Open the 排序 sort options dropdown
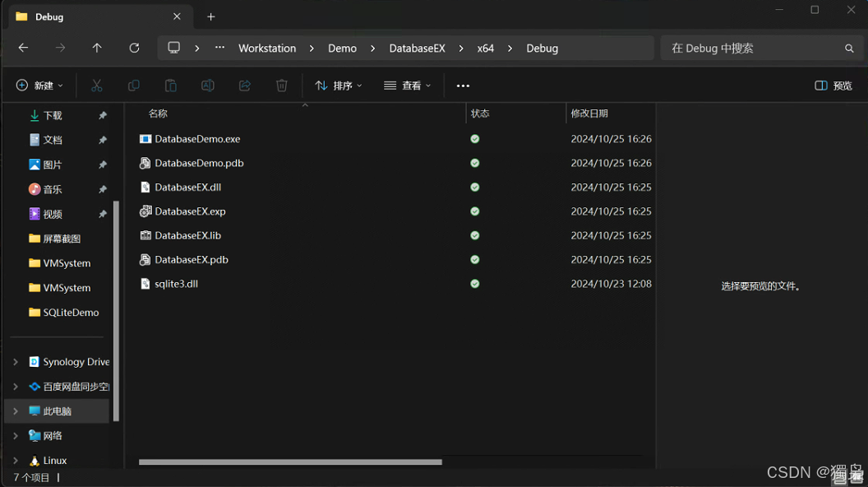868x487 pixels. (x=338, y=85)
